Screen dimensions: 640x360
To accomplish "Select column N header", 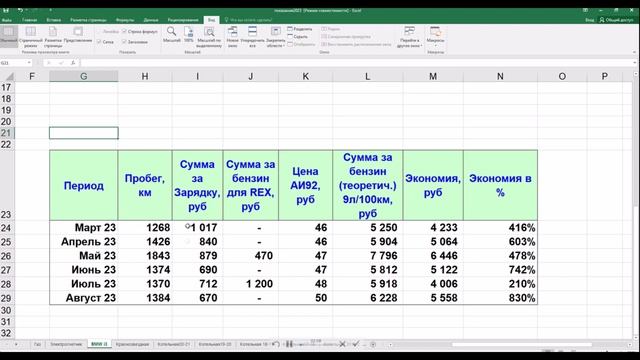I will (x=500, y=76).
